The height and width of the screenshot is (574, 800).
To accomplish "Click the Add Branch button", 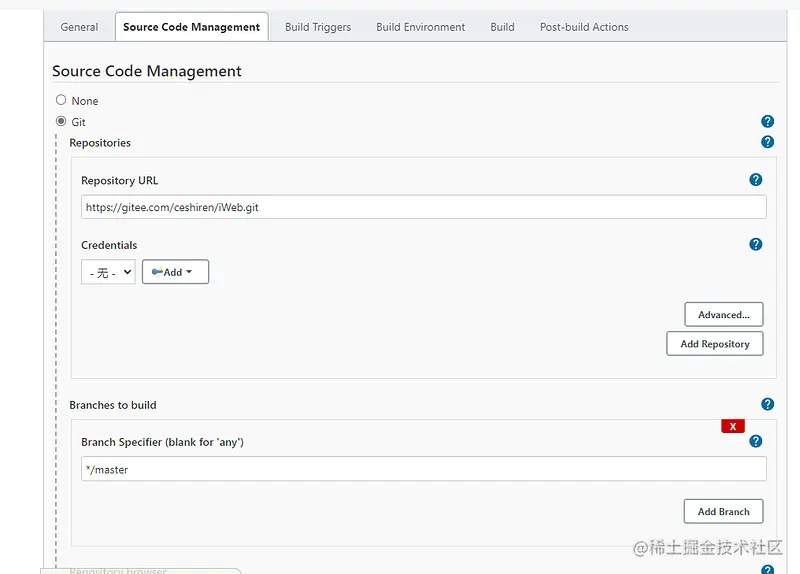I will coord(723,511).
